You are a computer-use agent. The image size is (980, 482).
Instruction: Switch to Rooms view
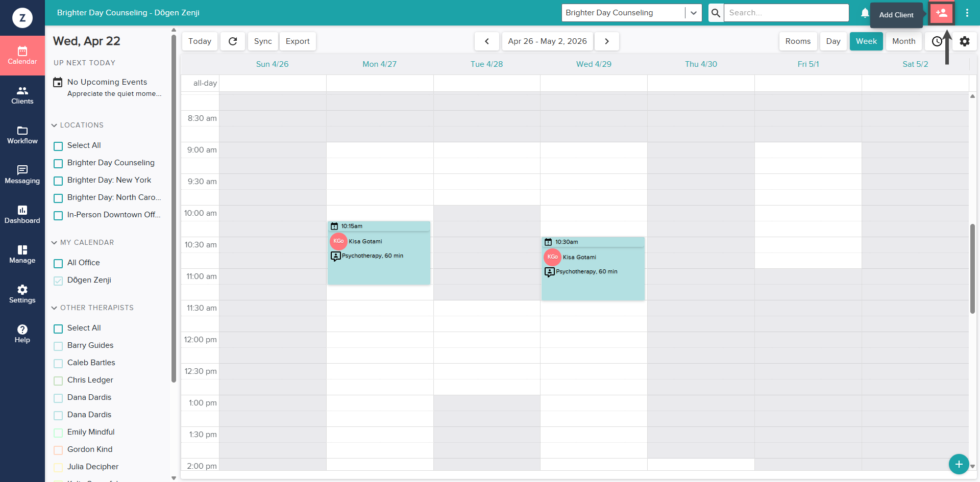pos(798,41)
